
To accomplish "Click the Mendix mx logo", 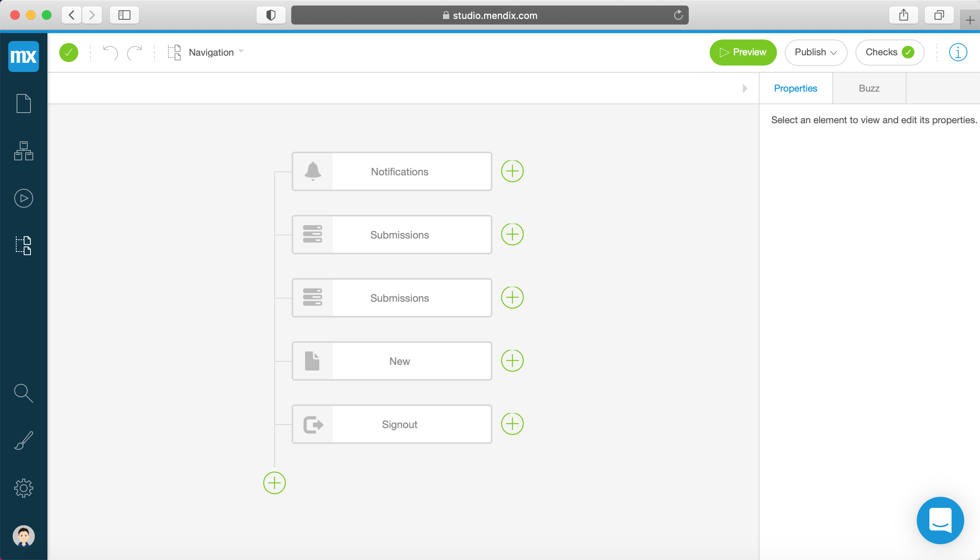I will point(24,56).
